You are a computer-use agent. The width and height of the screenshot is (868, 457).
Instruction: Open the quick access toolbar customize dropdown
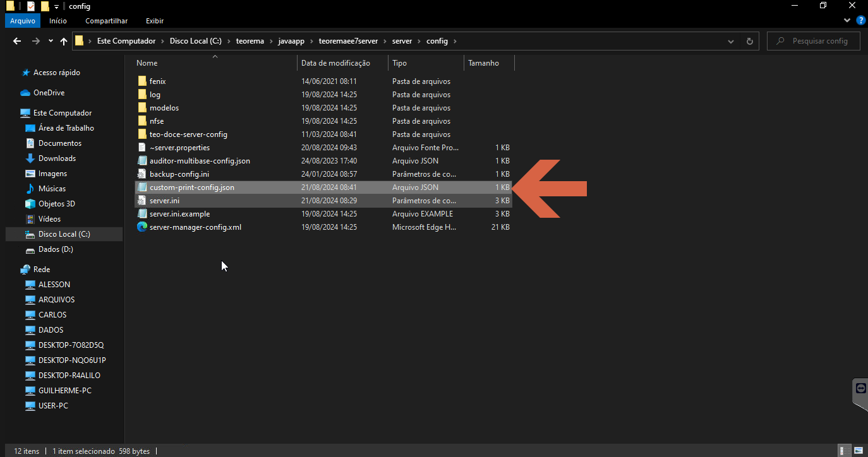click(x=56, y=6)
